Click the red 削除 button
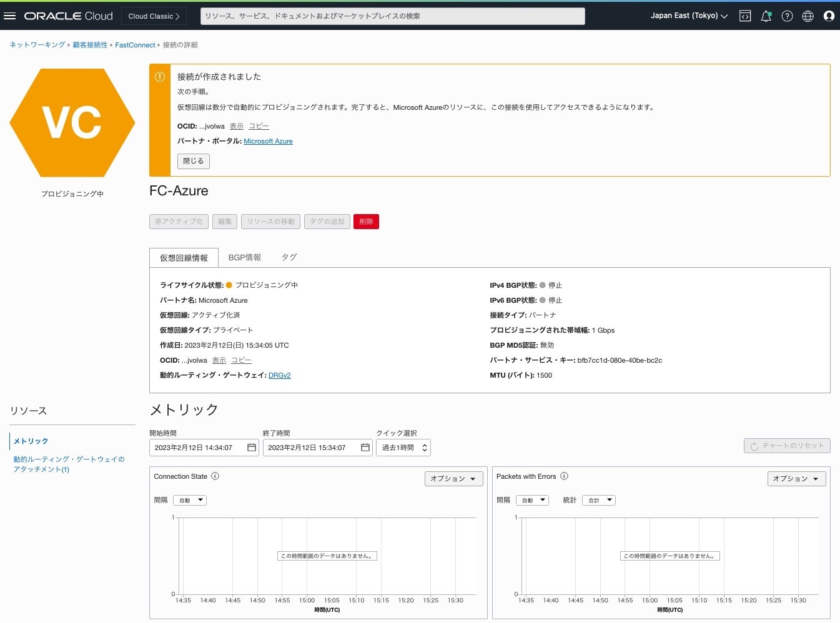 (366, 222)
